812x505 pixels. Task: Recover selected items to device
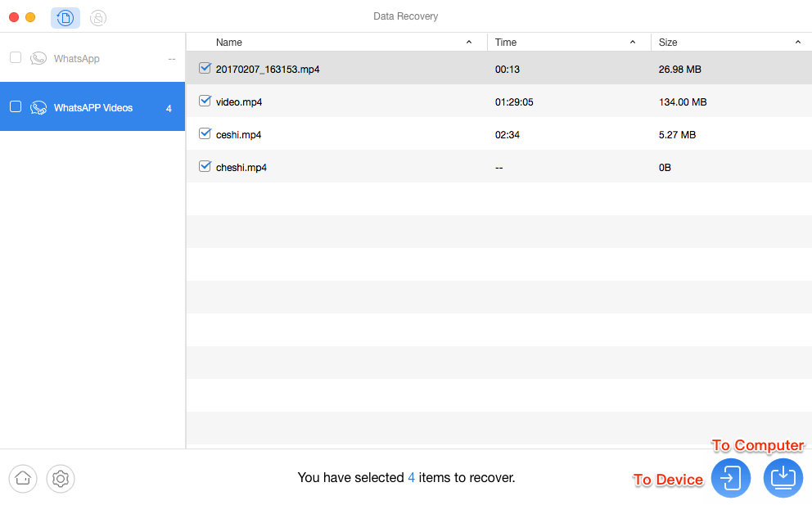point(731,477)
